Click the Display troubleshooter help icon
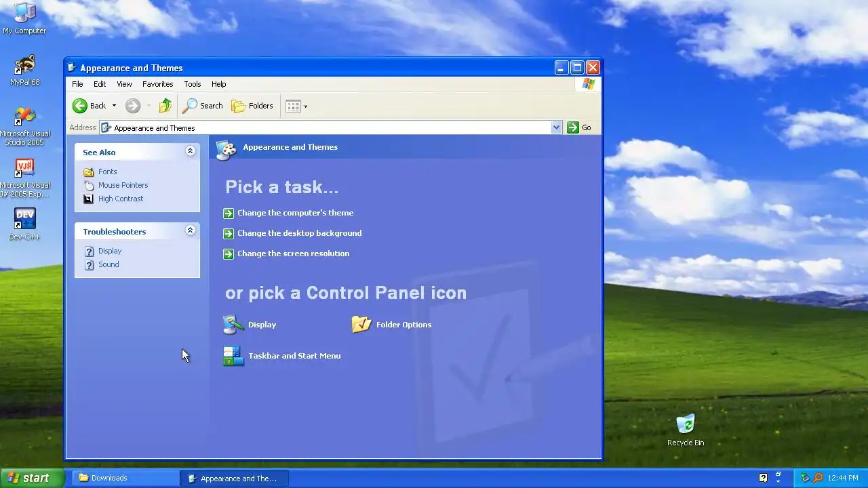 [x=89, y=251]
